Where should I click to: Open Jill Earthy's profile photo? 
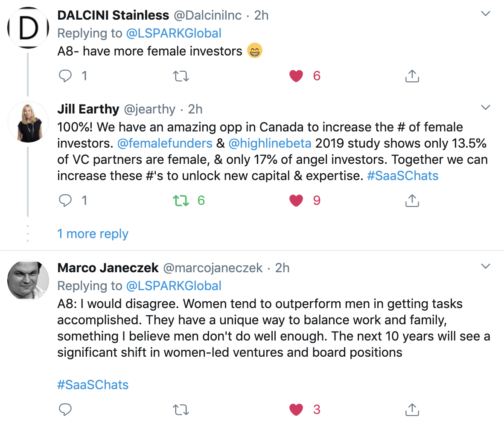[28, 122]
